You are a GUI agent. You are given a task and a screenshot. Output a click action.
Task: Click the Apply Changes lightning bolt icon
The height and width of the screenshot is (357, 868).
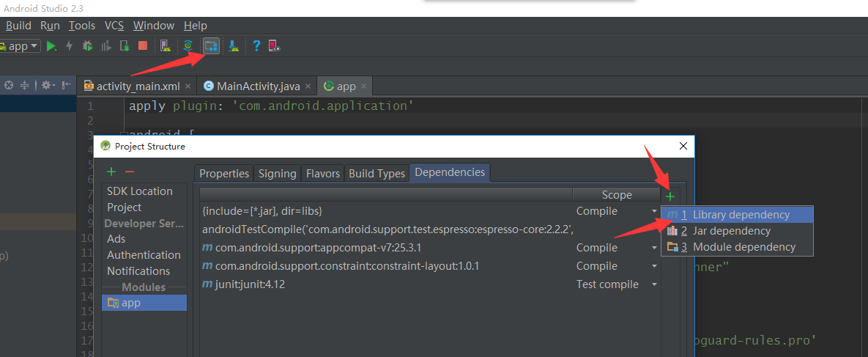[69, 46]
